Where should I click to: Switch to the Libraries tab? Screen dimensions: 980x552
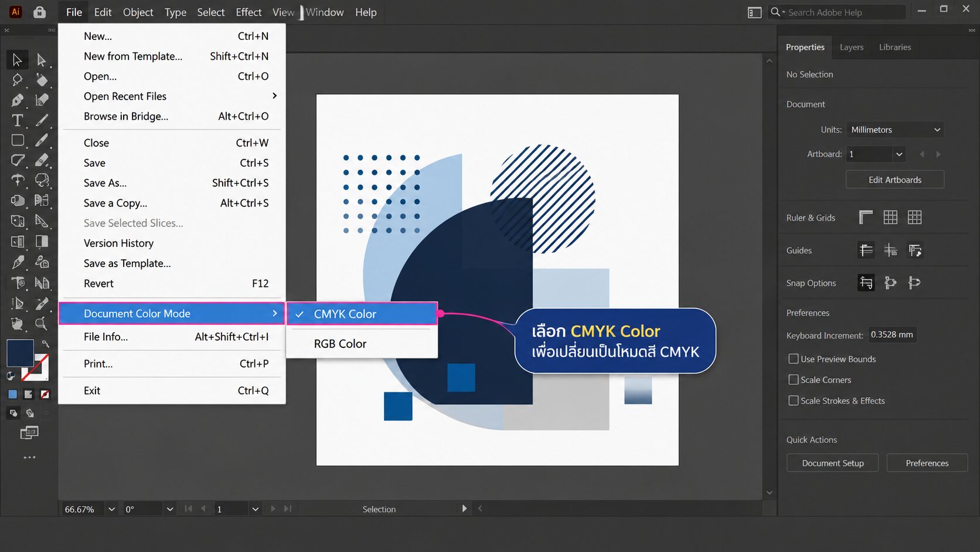click(895, 47)
